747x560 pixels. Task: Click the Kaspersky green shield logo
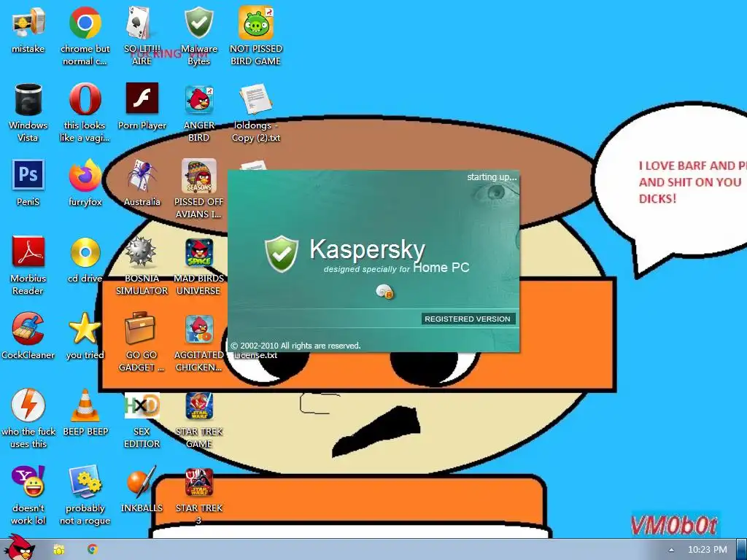coord(282,254)
